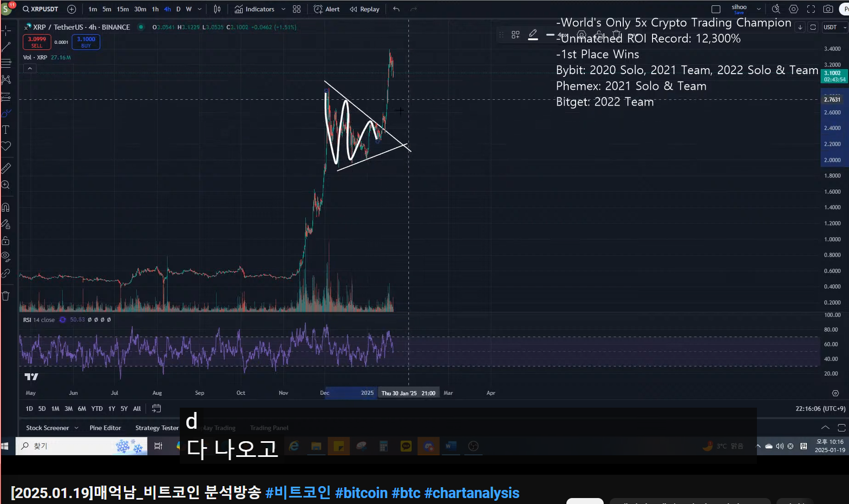Toggle magnet mode

click(x=6, y=207)
